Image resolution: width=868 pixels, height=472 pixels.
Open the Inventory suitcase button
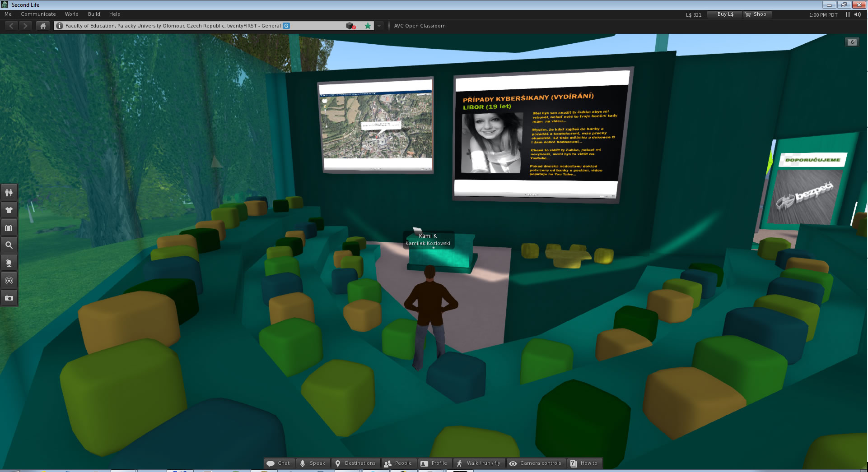point(9,228)
